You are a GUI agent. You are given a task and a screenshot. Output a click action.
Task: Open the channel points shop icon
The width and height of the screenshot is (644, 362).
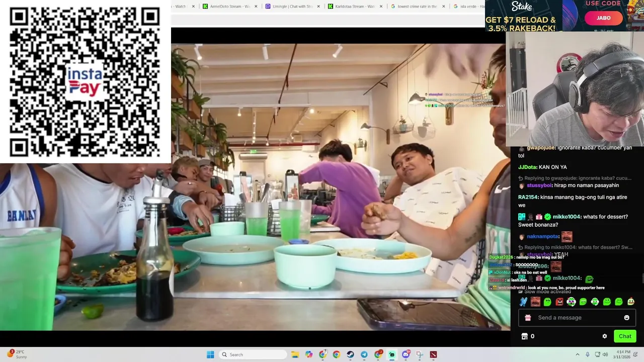point(524,336)
